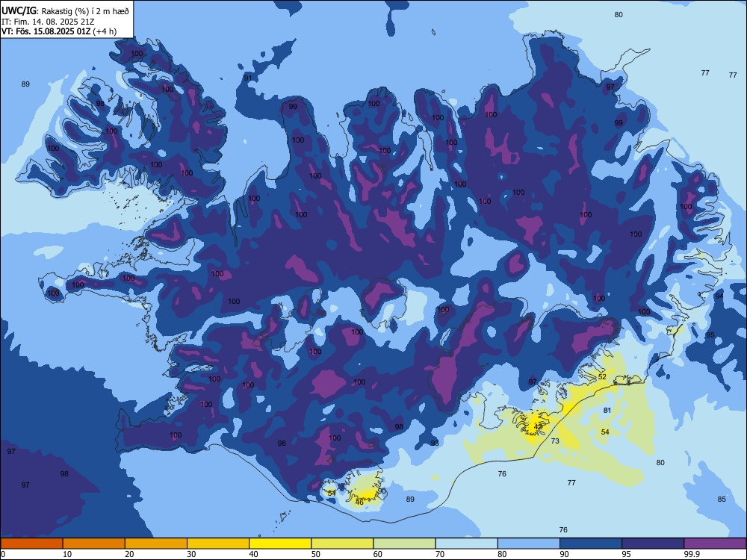Click the '52' value in the yellow area
Viewport: 747px width, 560px height.
(602, 376)
